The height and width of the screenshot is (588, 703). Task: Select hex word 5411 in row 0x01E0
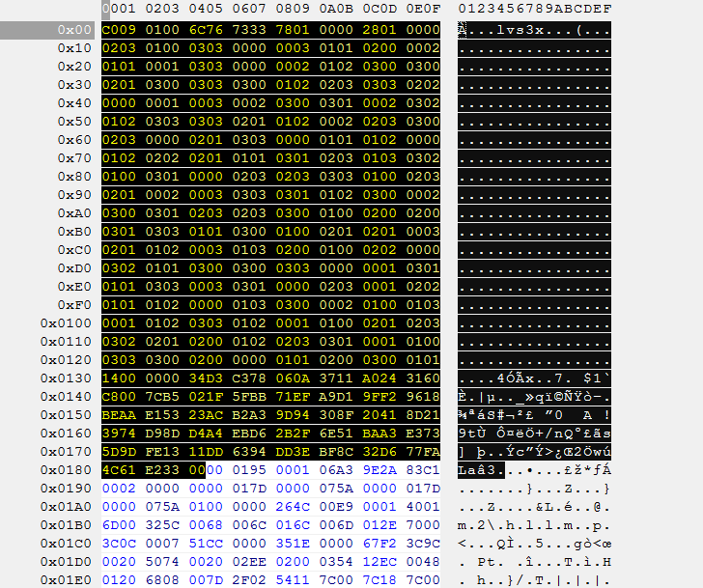click(x=293, y=580)
